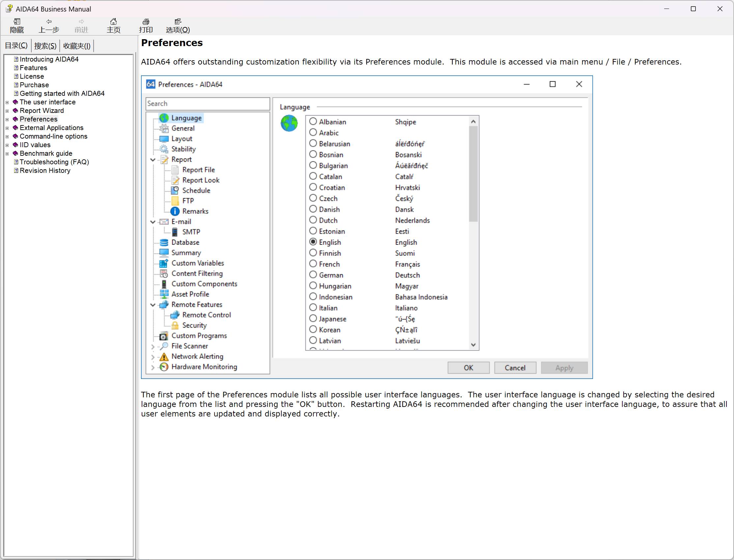This screenshot has height=560, width=734.
Task: Click the Custom Variables icon
Action: pyautogui.click(x=164, y=263)
